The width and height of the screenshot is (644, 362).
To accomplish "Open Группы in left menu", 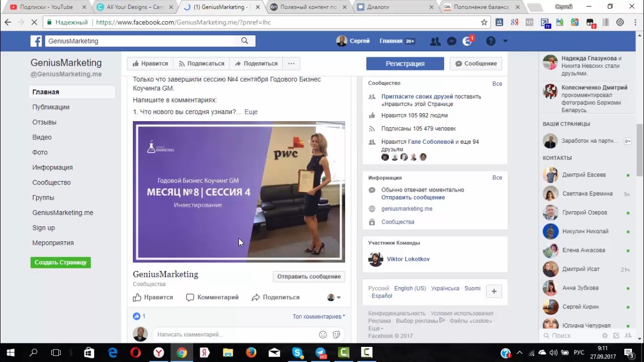I will pyautogui.click(x=43, y=198).
